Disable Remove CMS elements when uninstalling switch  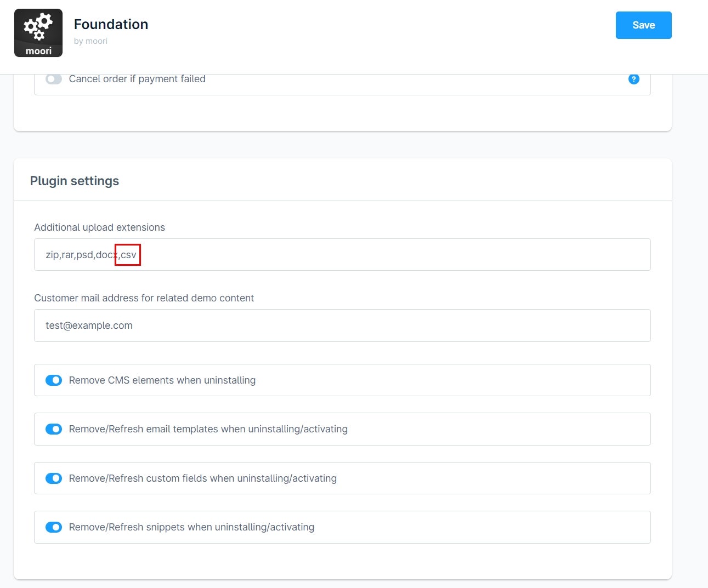pyautogui.click(x=54, y=380)
